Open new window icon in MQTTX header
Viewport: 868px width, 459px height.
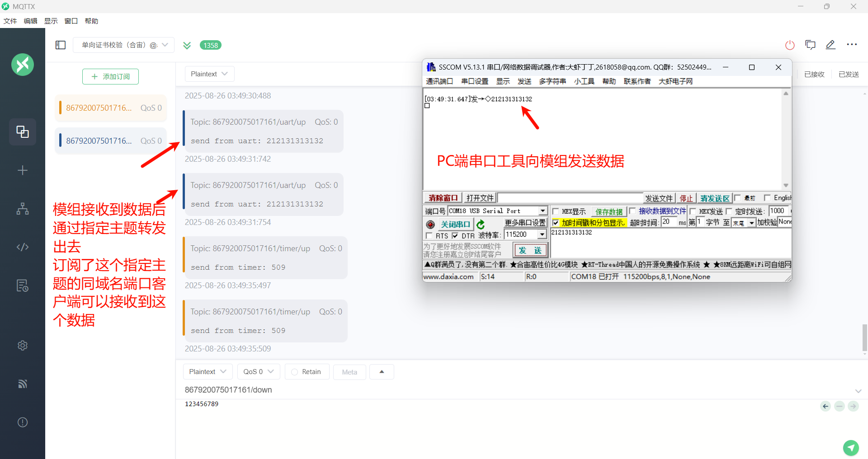point(810,45)
